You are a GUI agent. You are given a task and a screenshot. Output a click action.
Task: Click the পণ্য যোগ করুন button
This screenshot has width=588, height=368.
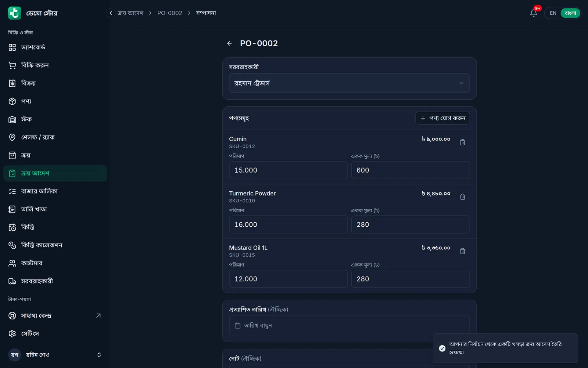(x=442, y=118)
